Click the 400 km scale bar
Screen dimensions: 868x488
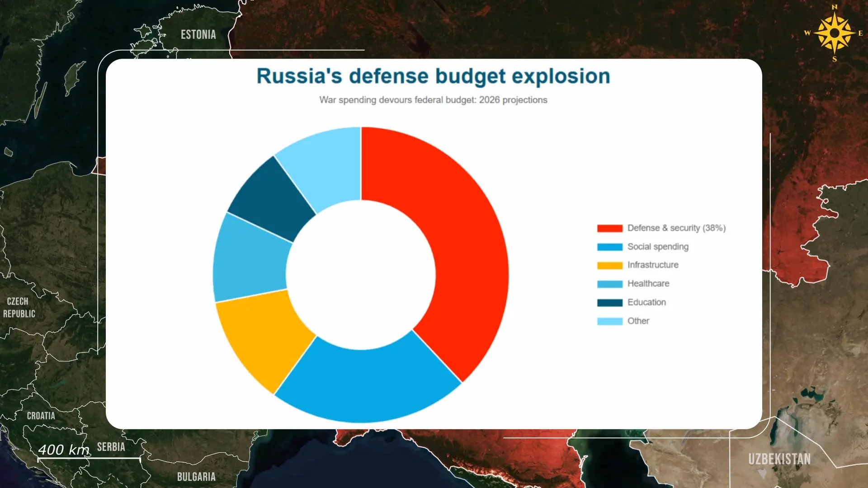point(88,459)
